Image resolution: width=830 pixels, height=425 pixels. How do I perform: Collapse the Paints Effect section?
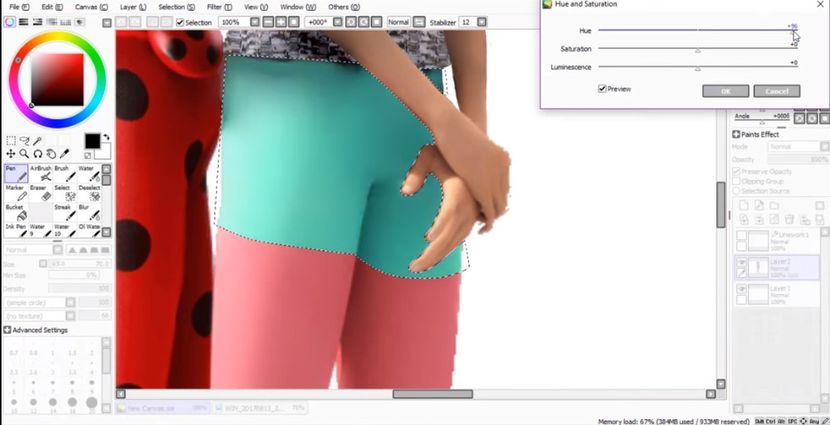click(736, 134)
